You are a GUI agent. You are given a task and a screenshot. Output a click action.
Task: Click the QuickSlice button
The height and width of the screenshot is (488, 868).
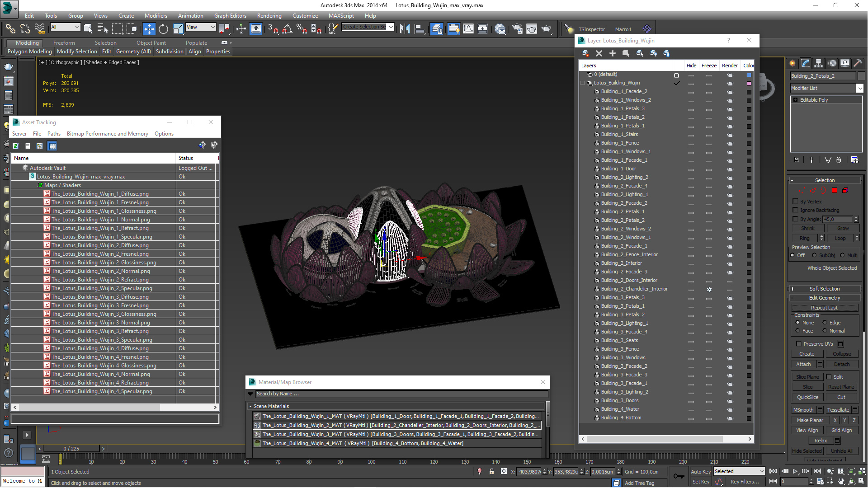(x=807, y=397)
